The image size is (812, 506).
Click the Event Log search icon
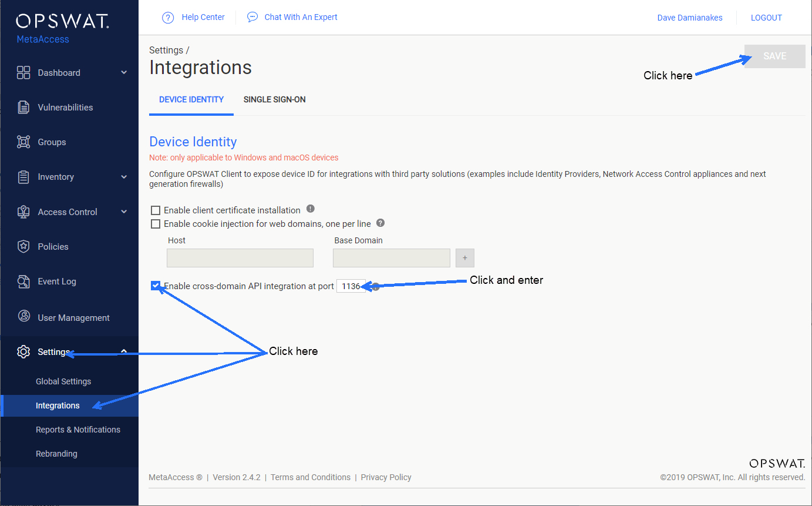point(23,282)
